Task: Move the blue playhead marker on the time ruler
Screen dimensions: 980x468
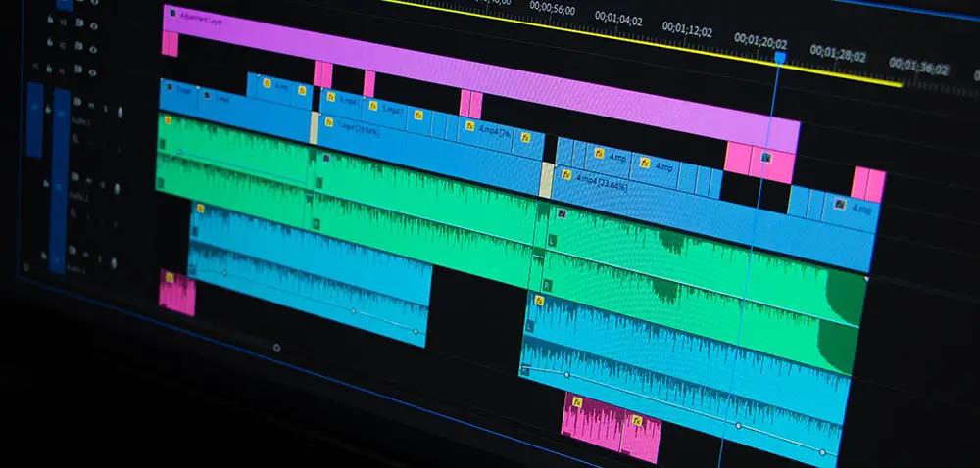Action: click(x=780, y=58)
